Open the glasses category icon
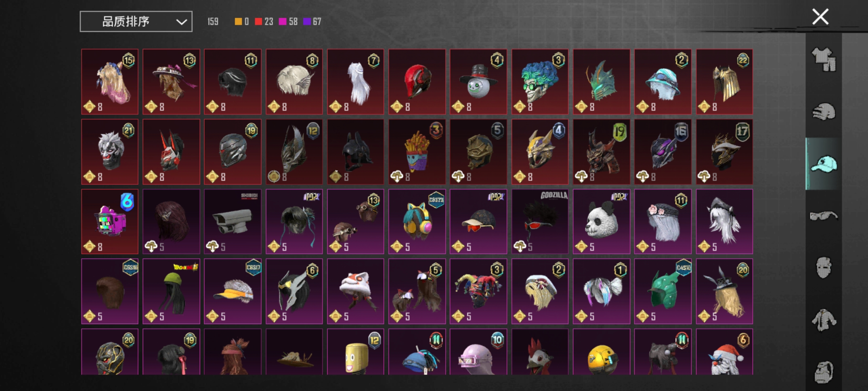The image size is (868, 391). [824, 216]
